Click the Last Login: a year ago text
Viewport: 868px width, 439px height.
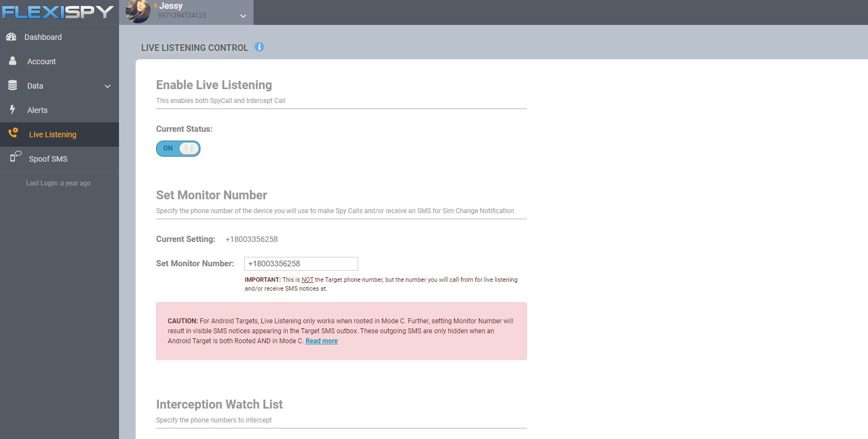click(58, 183)
